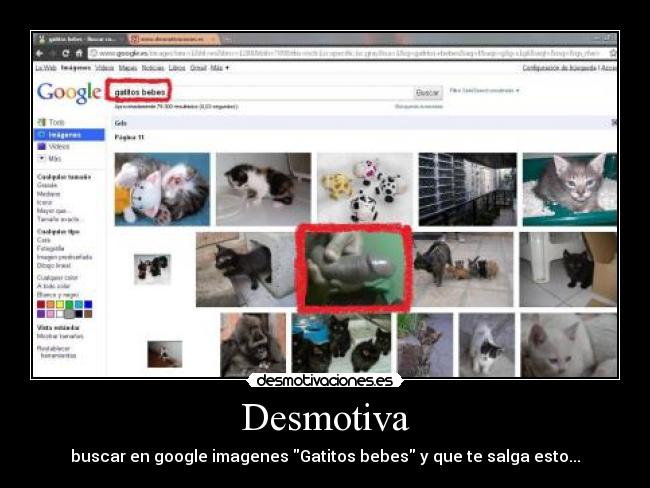The image size is (650, 488).
Task: Pick the teal color swatch
Action: 79,304
